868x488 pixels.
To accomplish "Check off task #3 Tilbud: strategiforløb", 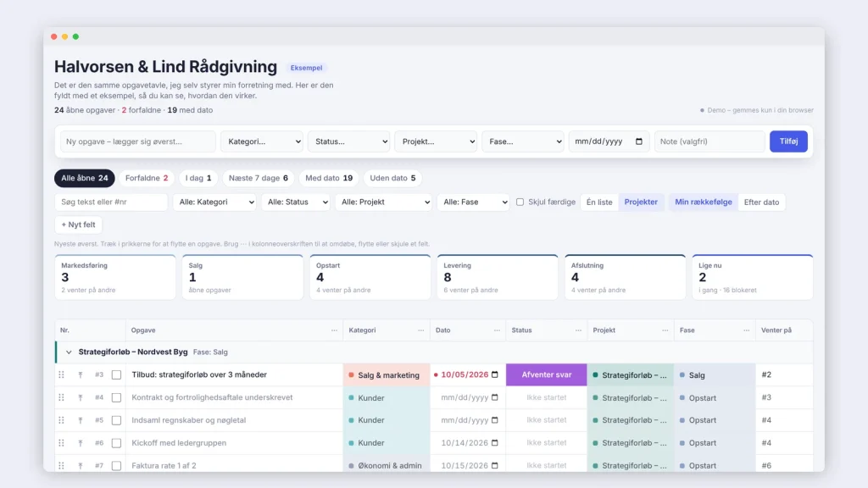I will pos(116,374).
